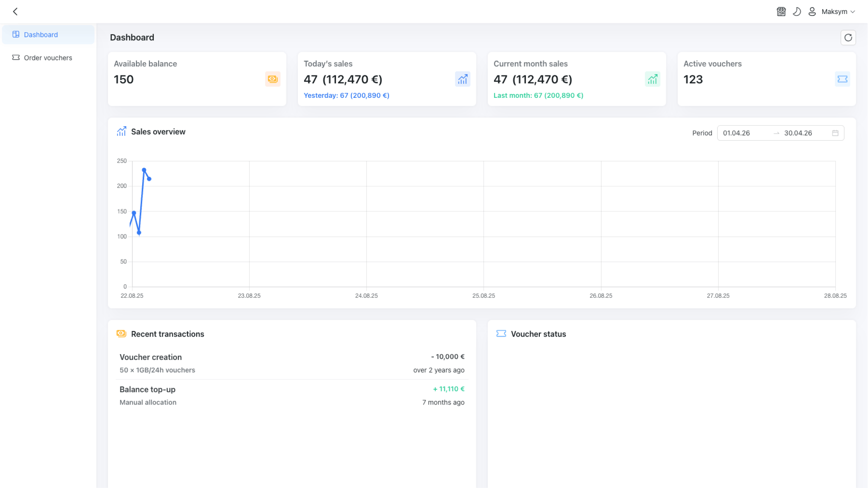Viewport: 868px width, 488px height.
Task: Click Today's sales value 47 (112,470 €)
Action: (x=343, y=80)
